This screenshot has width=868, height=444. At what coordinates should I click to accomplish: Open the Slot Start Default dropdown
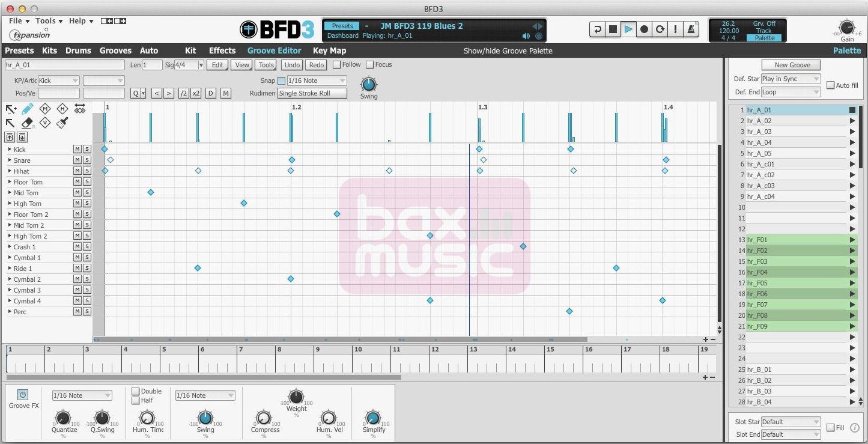(791, 422)
